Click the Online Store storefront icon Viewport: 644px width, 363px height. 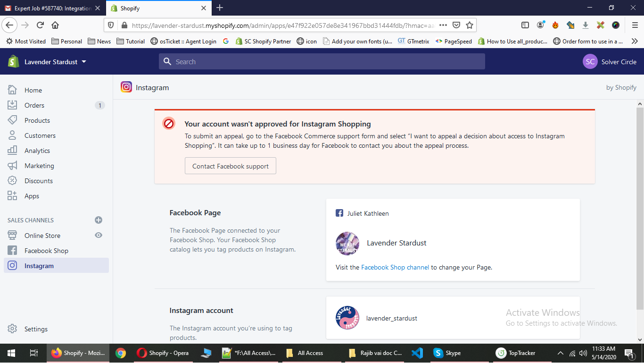[x=12, y=236]
